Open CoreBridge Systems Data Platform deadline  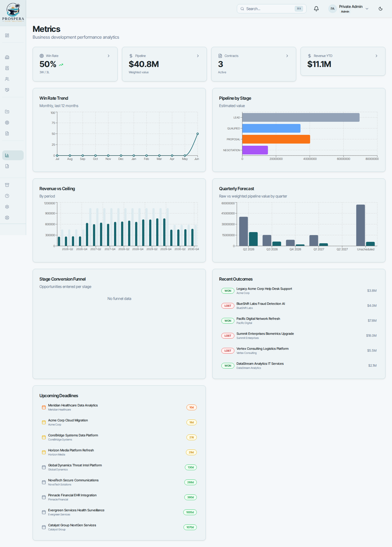pyautogui.click(x=119, y=437)
